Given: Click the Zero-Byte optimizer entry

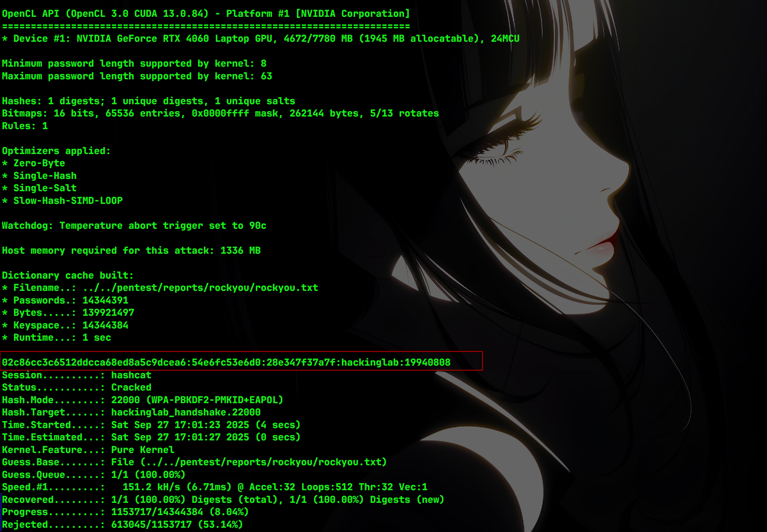Looking at the screenshot, I should (34, 163).
